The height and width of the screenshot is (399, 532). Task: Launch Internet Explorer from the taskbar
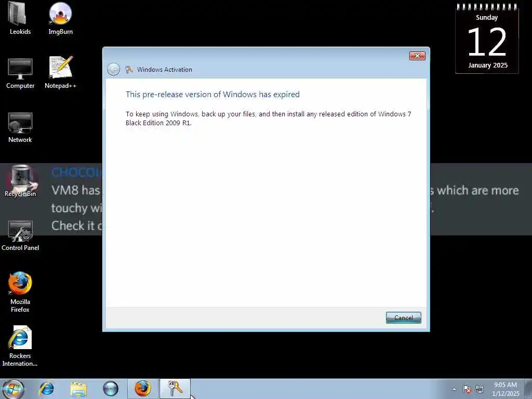pos(46,389)
